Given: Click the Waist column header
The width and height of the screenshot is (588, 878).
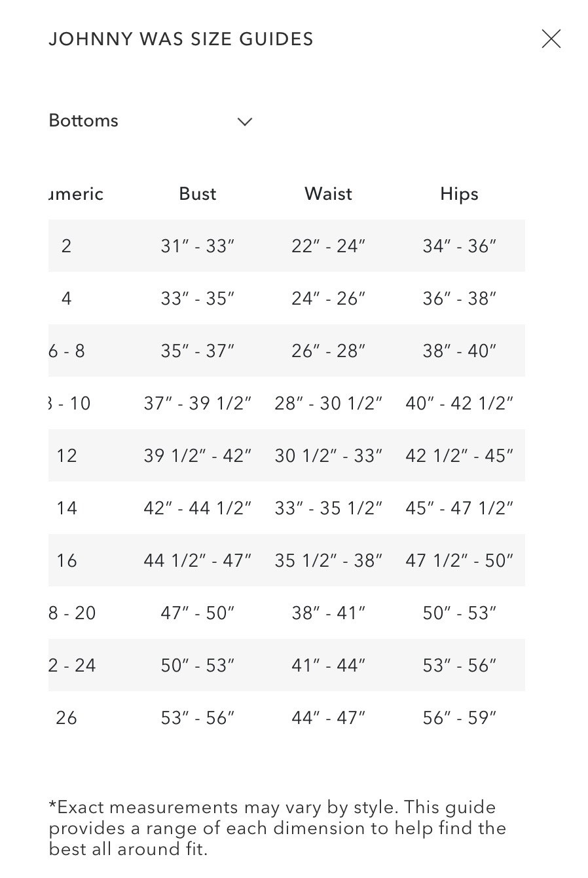Looking at the screenshot, I should coord(328,194).
